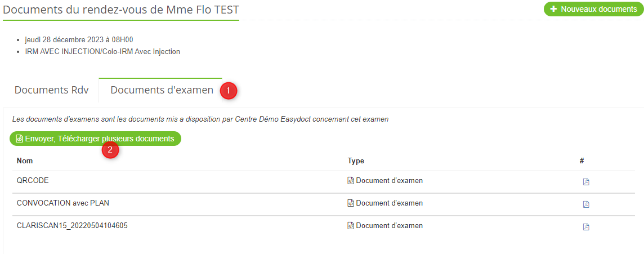This screenshot has height=254, width=644.
Task: Click document type icon in CLARISCAN15 row
Action: coord(351,226)
